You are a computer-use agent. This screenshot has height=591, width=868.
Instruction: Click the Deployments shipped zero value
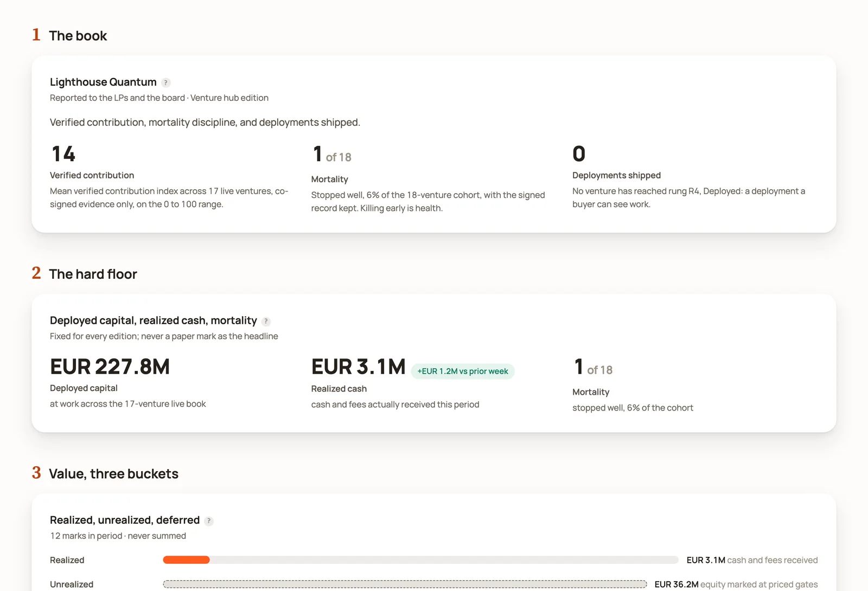579,154
